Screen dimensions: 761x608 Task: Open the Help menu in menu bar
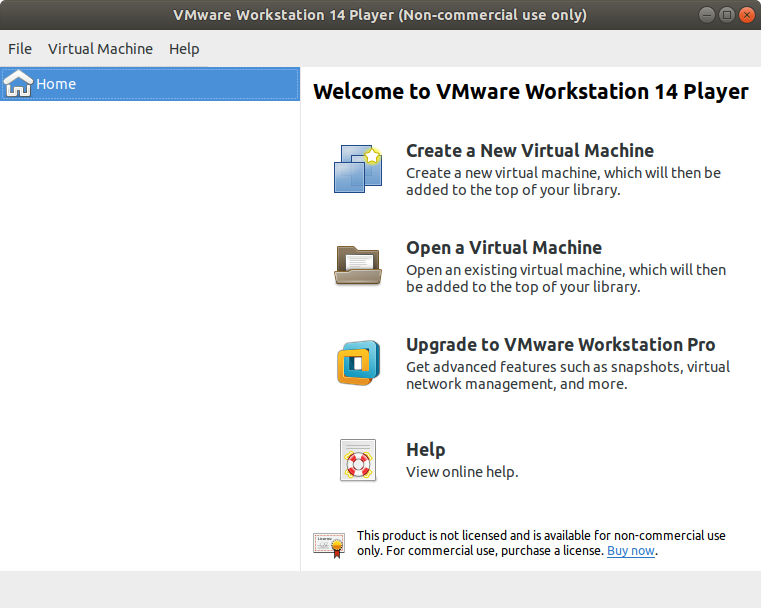point(184,49)
